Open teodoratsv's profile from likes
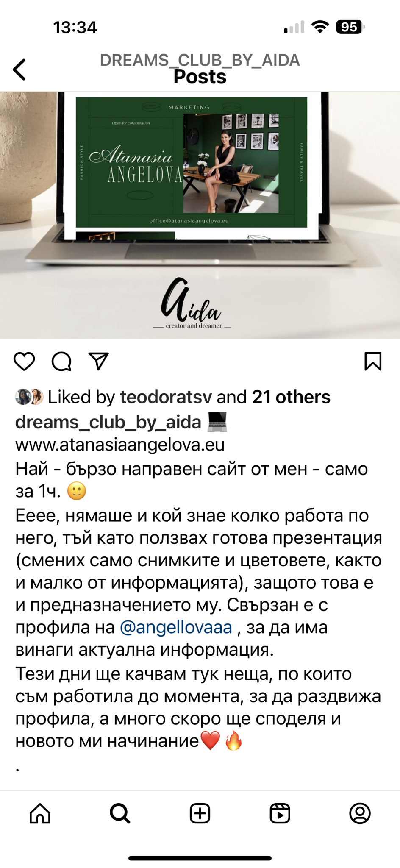Screen dimensions: 400x868 coord(166,397)
